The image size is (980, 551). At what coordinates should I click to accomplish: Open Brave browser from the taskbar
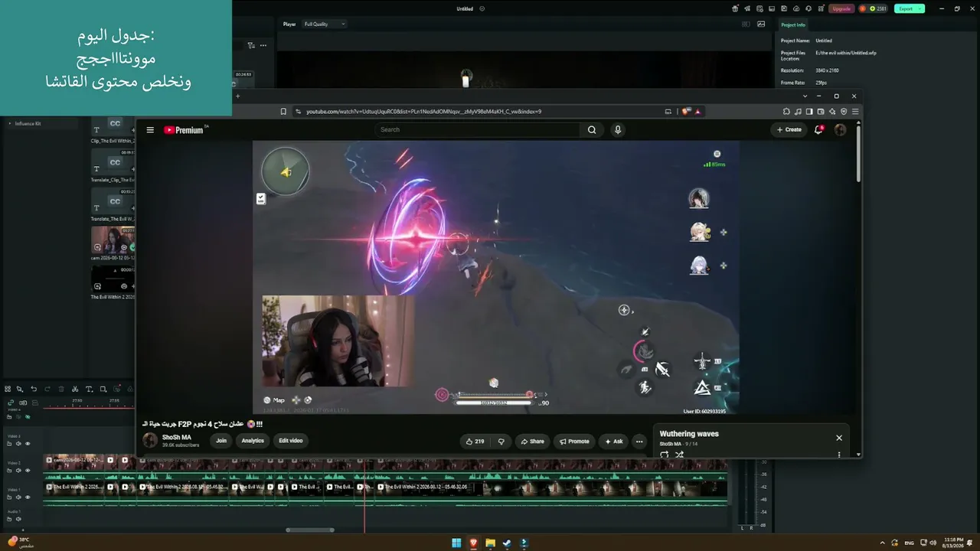[473, 543]
